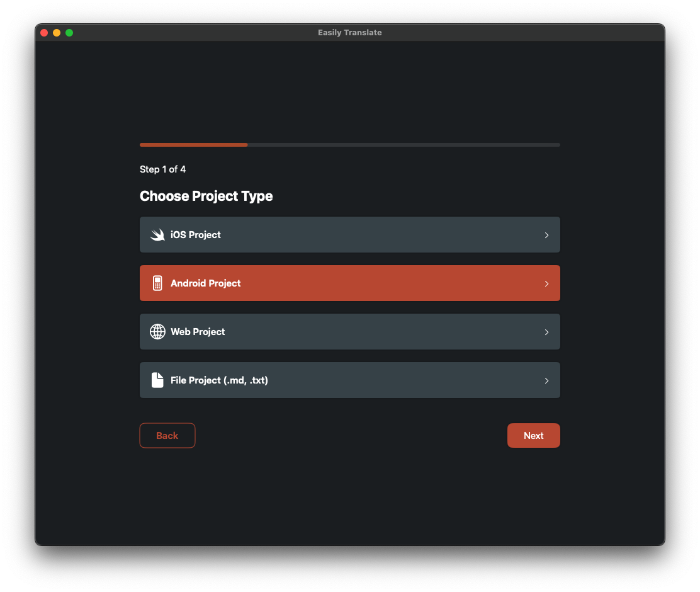
Task: Click the 'Step 1 of 4' label
Action: [x=162, y=169]
